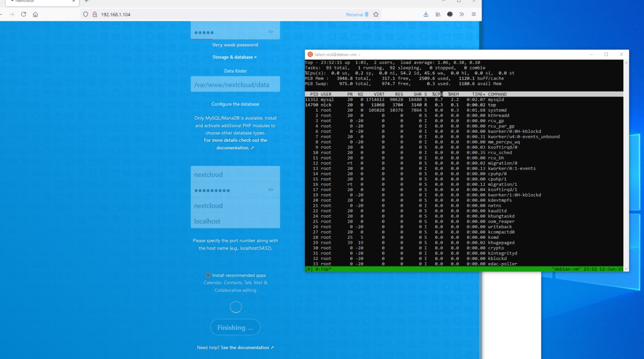Click the debian-vm status on tmux bar
644x359 pixels.
pyautogui.click(x=567, y=269)
